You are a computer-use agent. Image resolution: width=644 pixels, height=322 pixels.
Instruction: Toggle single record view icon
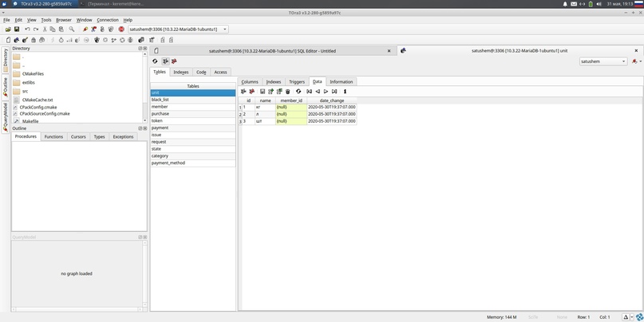tap(345, 92)
